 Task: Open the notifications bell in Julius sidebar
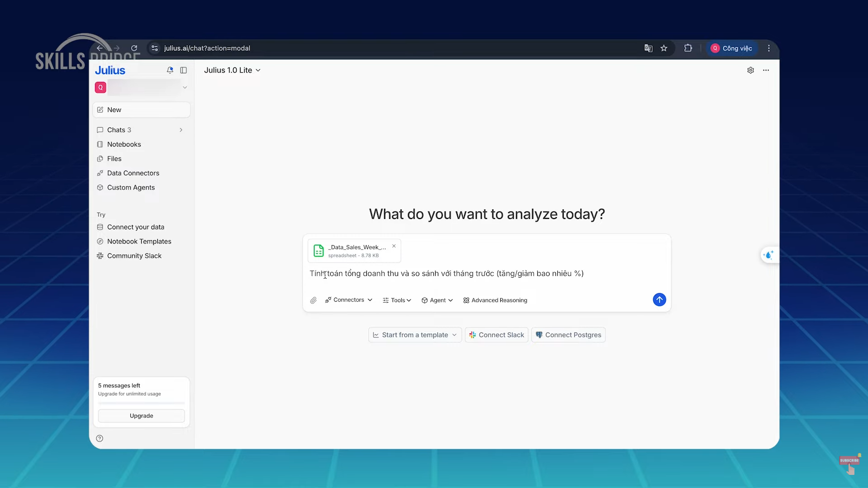point(170,70)
